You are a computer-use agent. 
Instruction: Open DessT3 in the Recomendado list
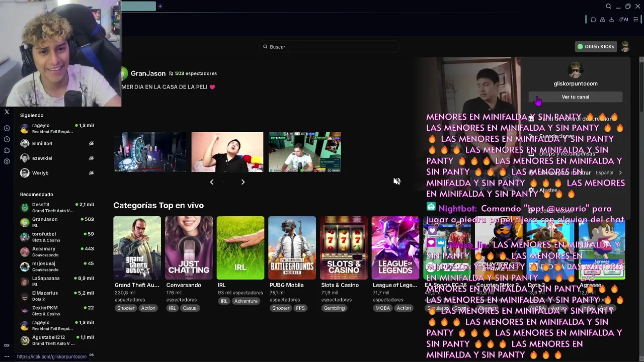tap(57, 208)
